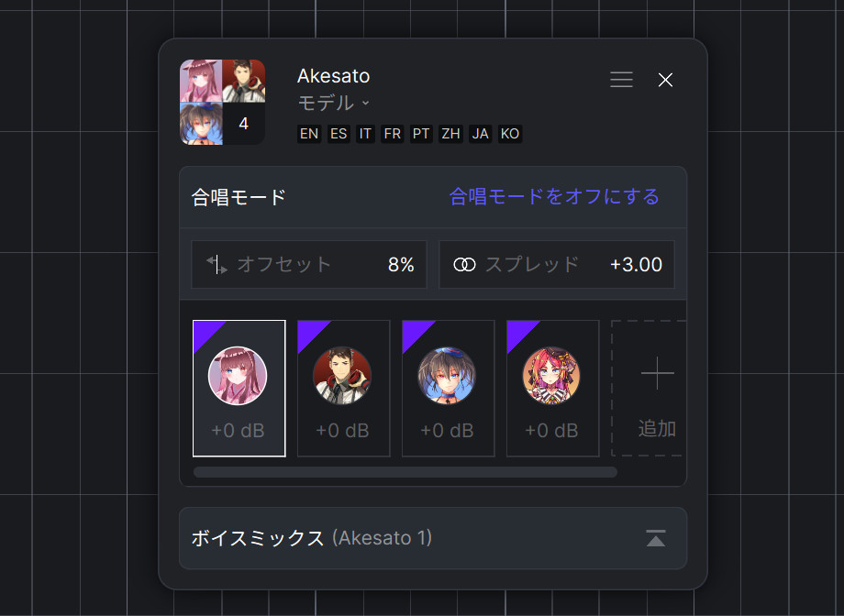Click the horizontal scrollbar under voice cards

click(x=405, y=472)
